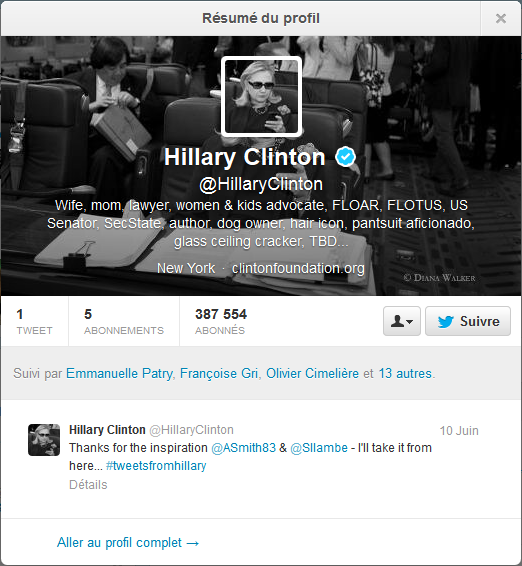
Task: Click the blue verified badge icon
Action: (345, 157)
